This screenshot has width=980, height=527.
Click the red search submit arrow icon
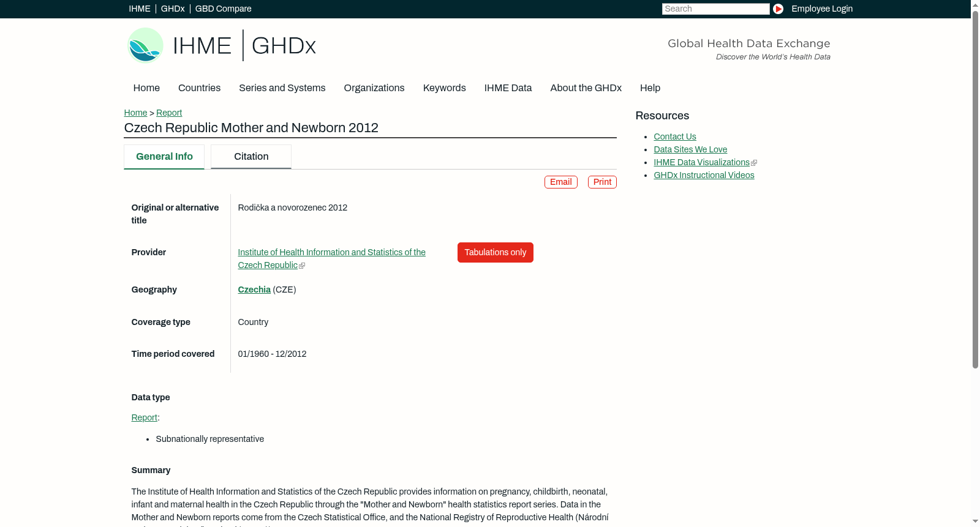(x=778, y=9)
